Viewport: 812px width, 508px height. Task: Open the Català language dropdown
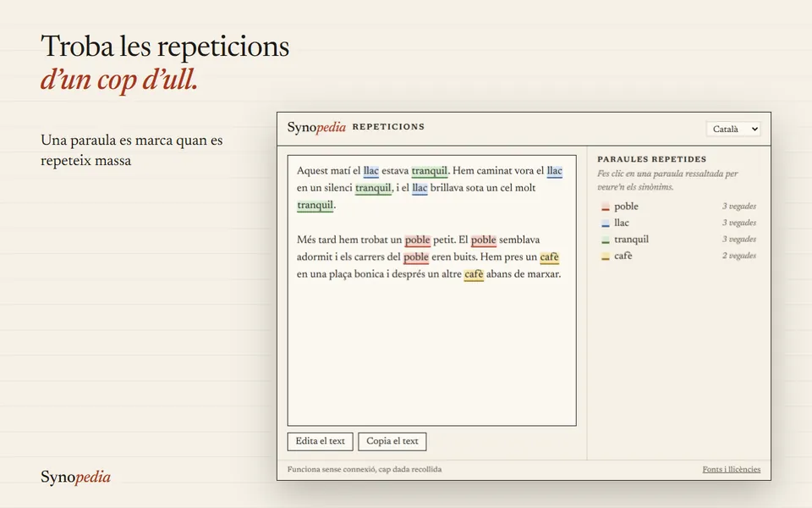pyautogui.click(x=732, y=129)
